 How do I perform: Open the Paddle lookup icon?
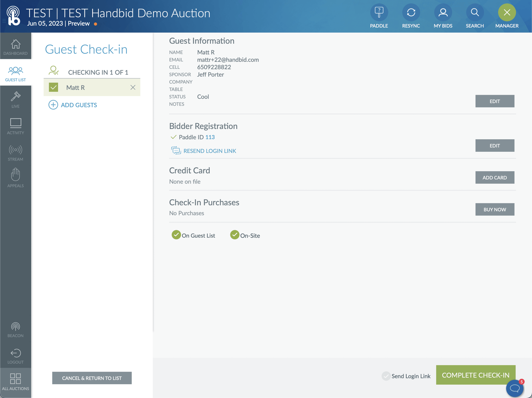pos(379,12)
